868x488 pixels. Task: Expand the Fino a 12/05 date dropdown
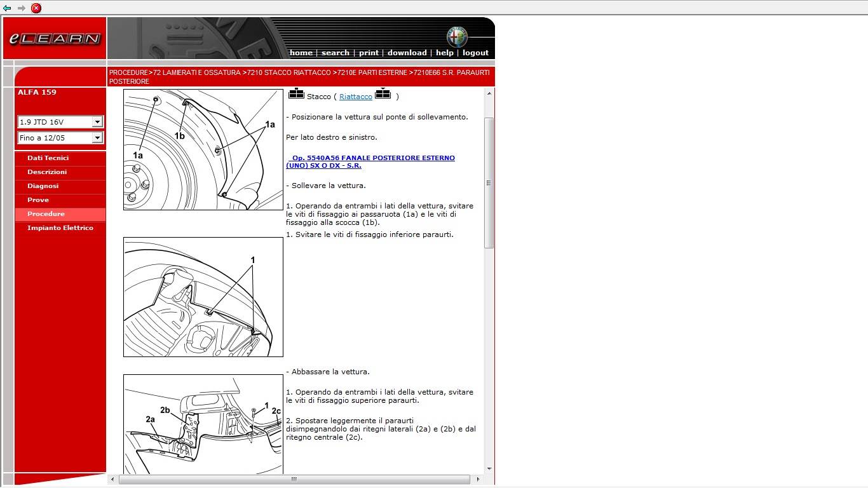point(60,137)
